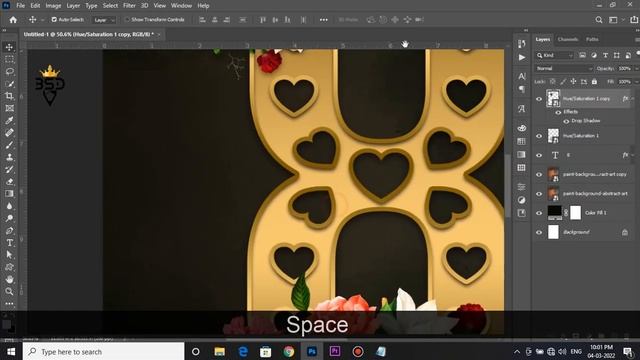Open the Filter menu
Image resolution: width=640 pixels, height=360 pixels.
[x=129, y=6]
